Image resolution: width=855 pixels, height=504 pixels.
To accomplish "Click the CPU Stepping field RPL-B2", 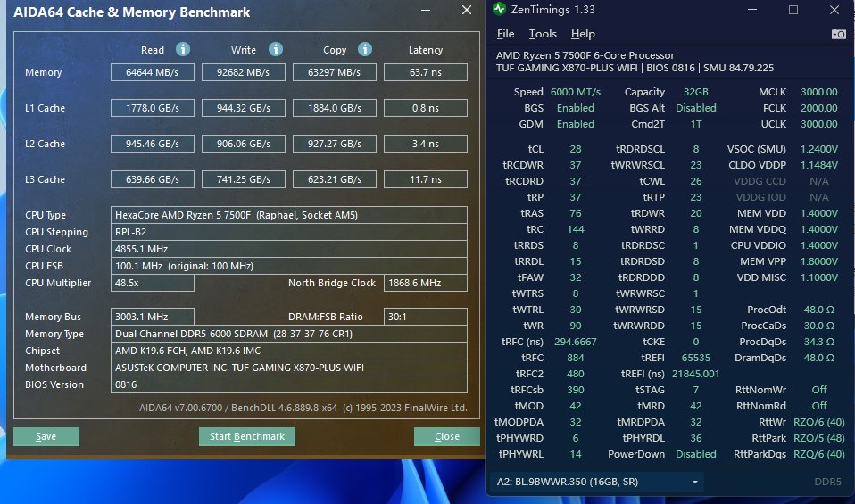I will click(289, 232).
